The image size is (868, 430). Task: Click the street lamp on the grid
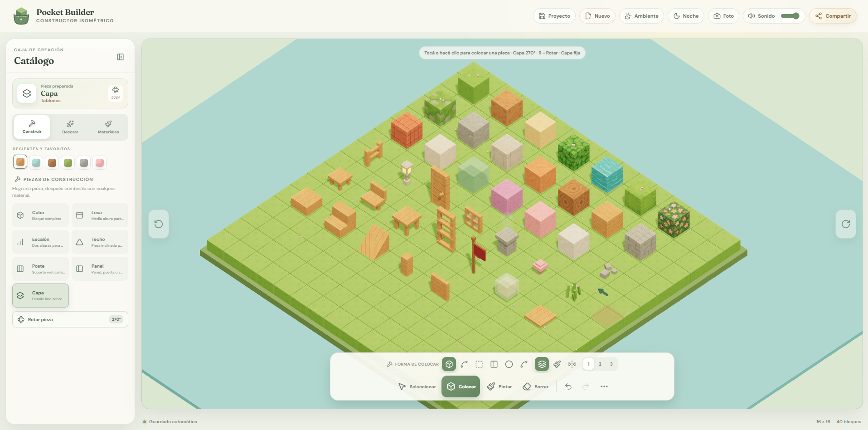pos(407,172)
